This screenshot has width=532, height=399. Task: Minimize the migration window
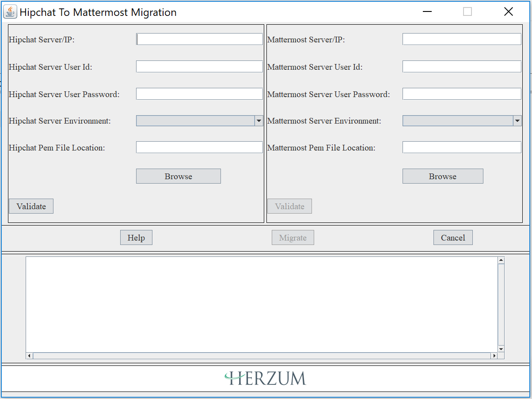[x=427, y=12]
